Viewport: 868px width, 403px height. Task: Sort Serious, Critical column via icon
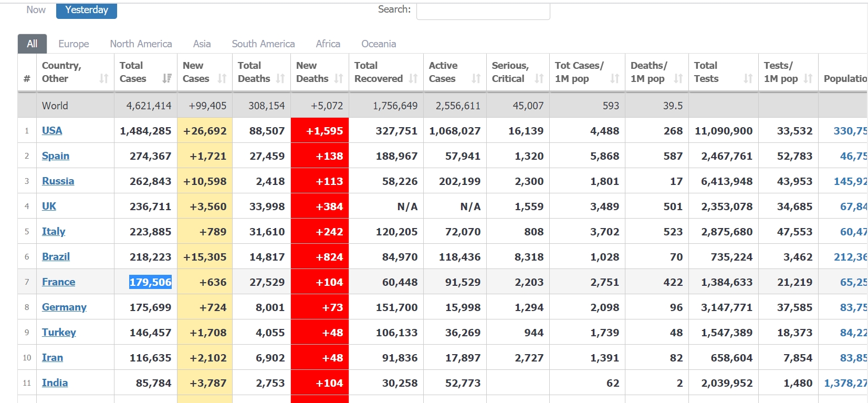pyautogui.click(x=539, y=78)
